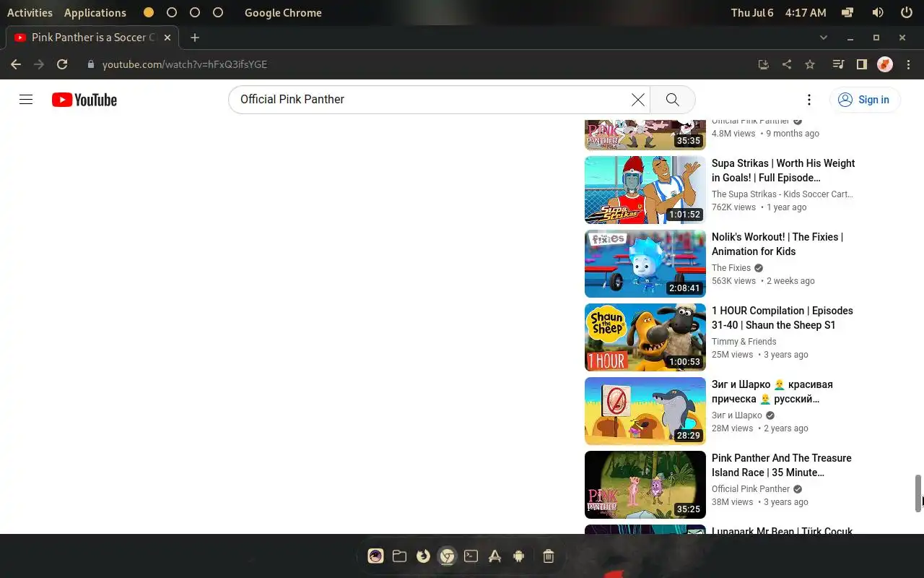
Task: Open the Android icon in dock
Action: [518, 556]
